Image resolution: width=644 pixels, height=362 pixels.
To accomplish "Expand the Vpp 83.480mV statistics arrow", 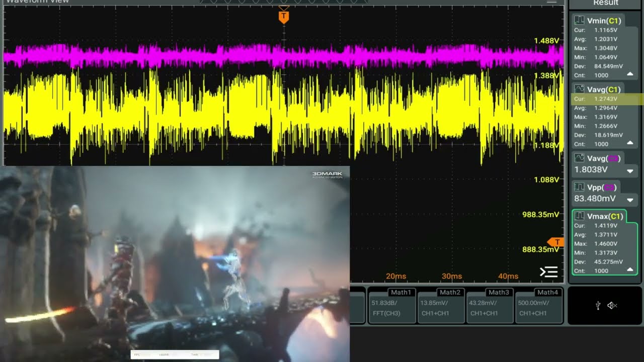I will point(630,200).
